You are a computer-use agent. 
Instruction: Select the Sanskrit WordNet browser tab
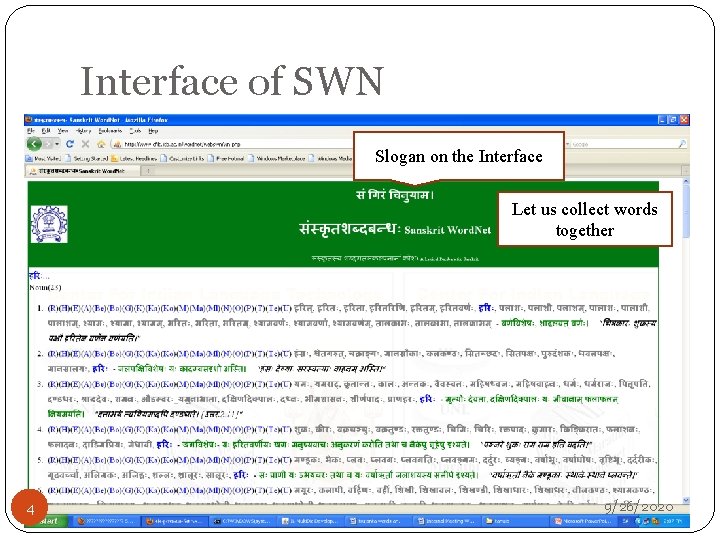(x=83, y=171)
